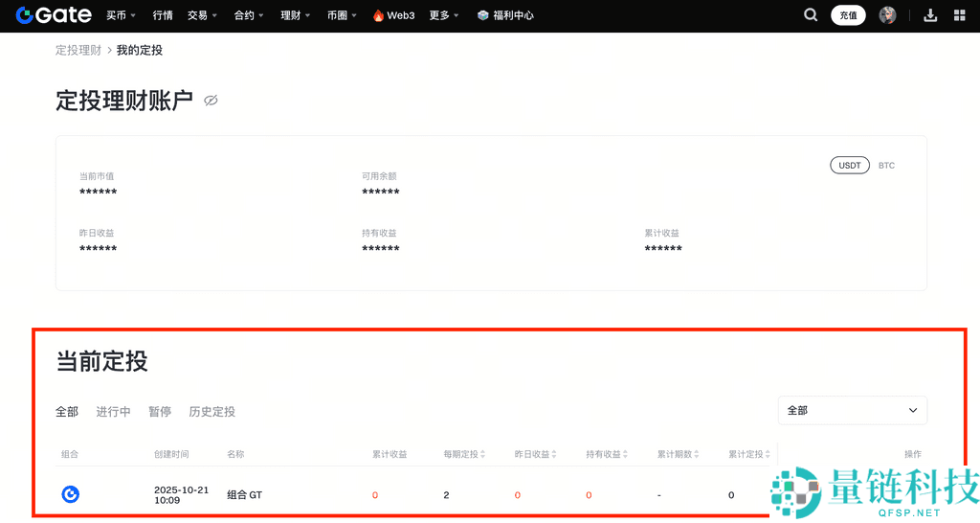
Task: Click the 名称 column header
Action: point(235,454)
